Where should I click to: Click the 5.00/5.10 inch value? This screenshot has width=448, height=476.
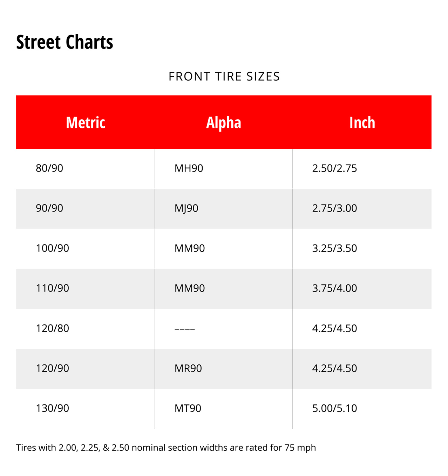tap(334, 408)
